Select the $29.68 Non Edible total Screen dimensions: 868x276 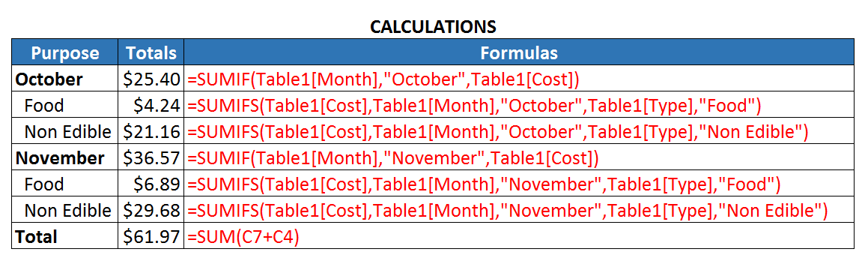(x=151, y=210)
